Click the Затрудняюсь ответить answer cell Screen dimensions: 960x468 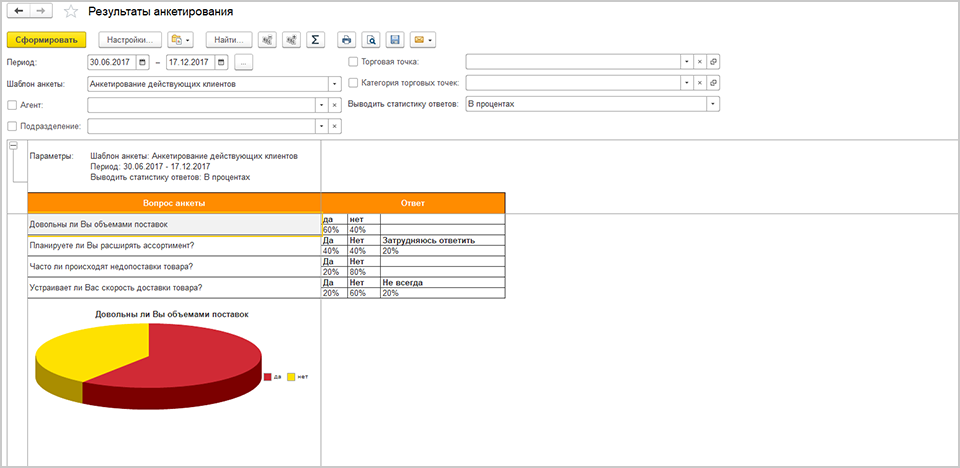point(443,241)
